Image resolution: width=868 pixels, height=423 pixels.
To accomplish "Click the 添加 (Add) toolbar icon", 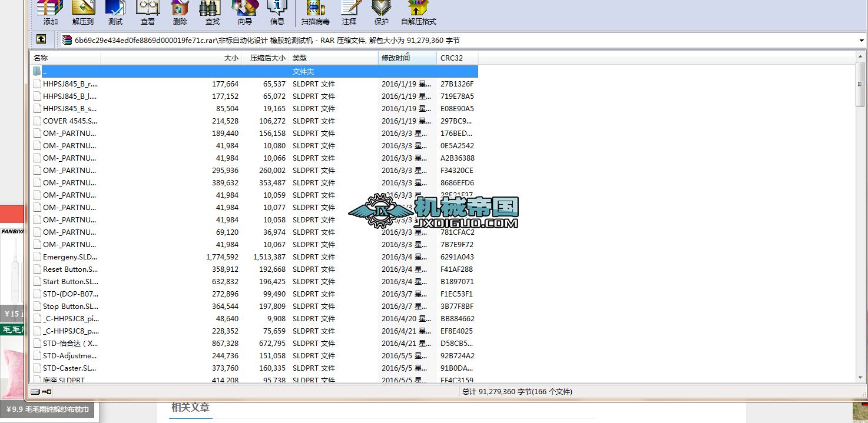I will click(x=50, y=12).
